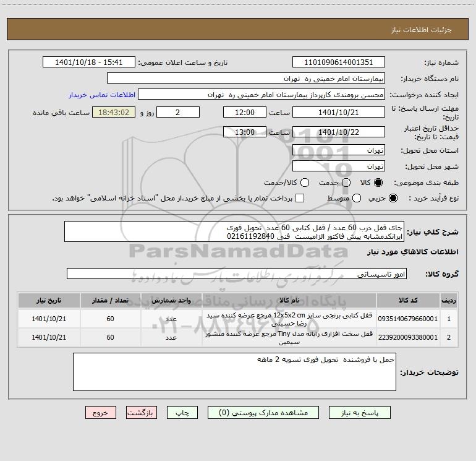Click the delivery province field تهران
The width and height of the screenshot is (476, 461).
(339, 150)
